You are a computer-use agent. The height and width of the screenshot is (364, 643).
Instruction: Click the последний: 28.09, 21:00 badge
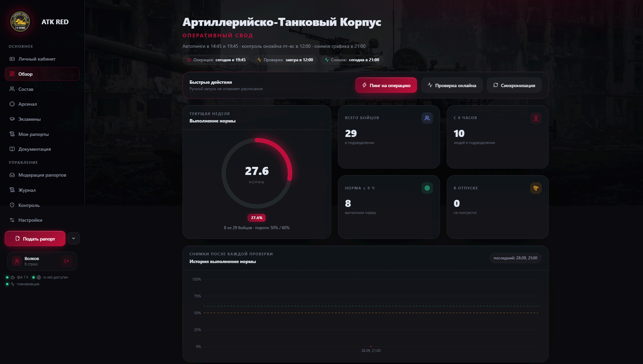tap(515, 258)
